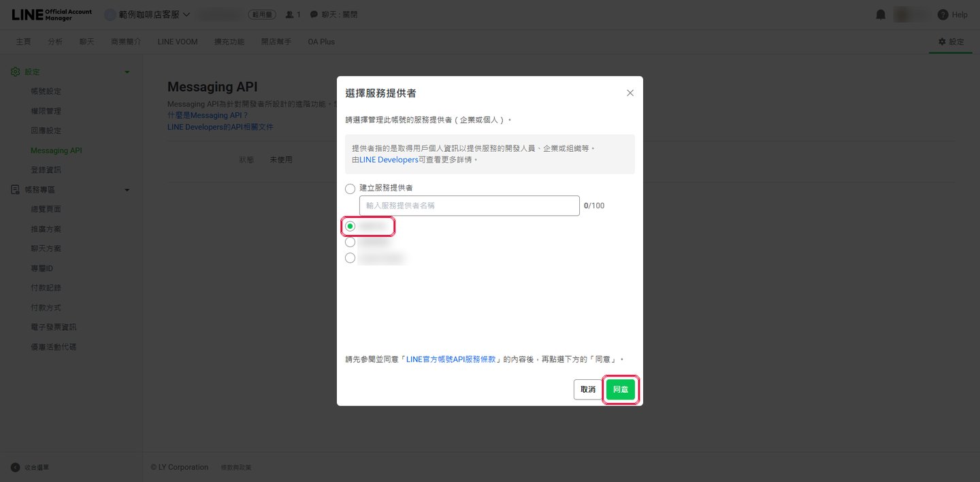Open the 聊天 tab
The width and height of the screenshot is (980, 482).
[x=87, y=42]
